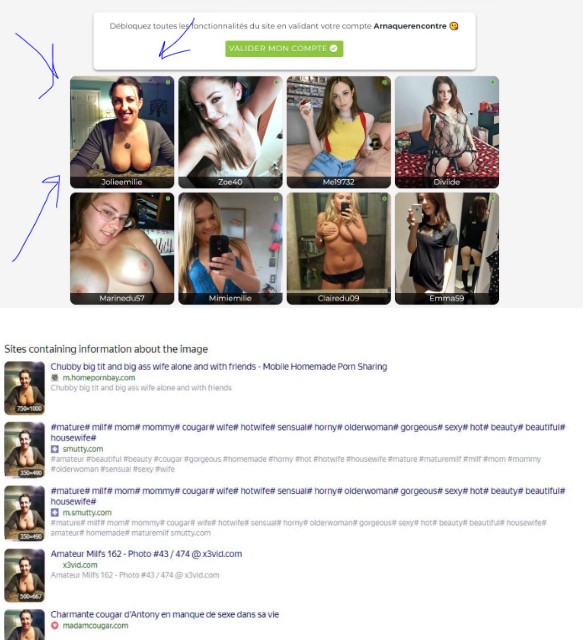Click the green online dot on the Jolieemilie card
The image size is (584, 640).
point(168,82)
